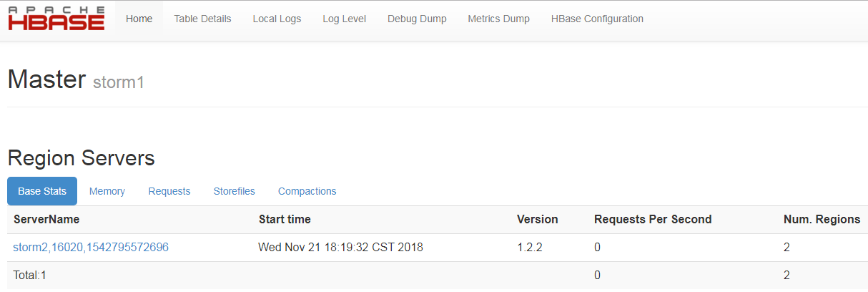Switch to the Requests tab

[x=169, y=191]
